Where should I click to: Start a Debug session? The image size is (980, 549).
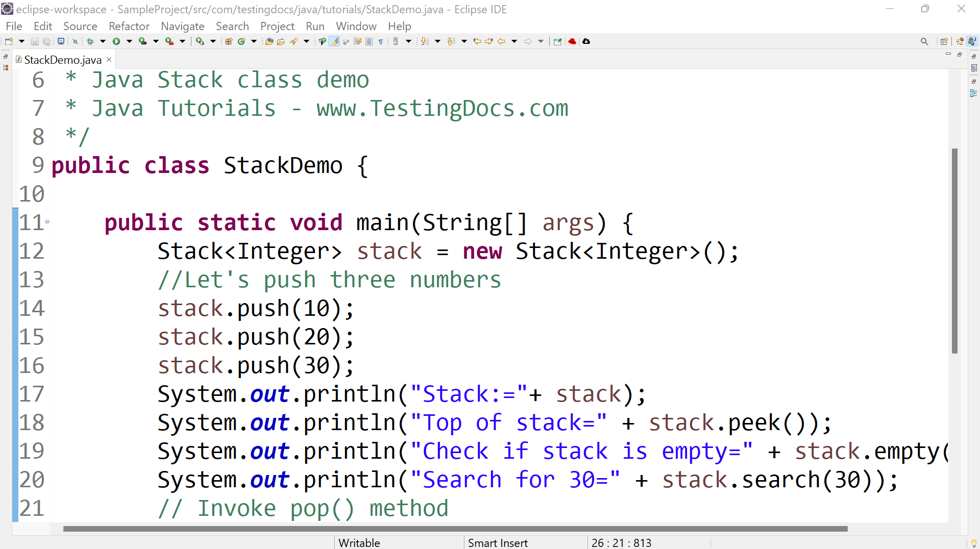(x=90, y=41)
